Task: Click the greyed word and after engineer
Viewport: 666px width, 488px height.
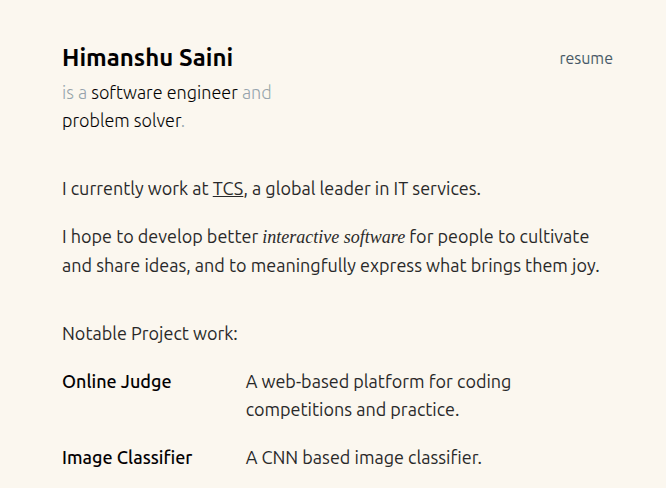Action: (257, 93)
